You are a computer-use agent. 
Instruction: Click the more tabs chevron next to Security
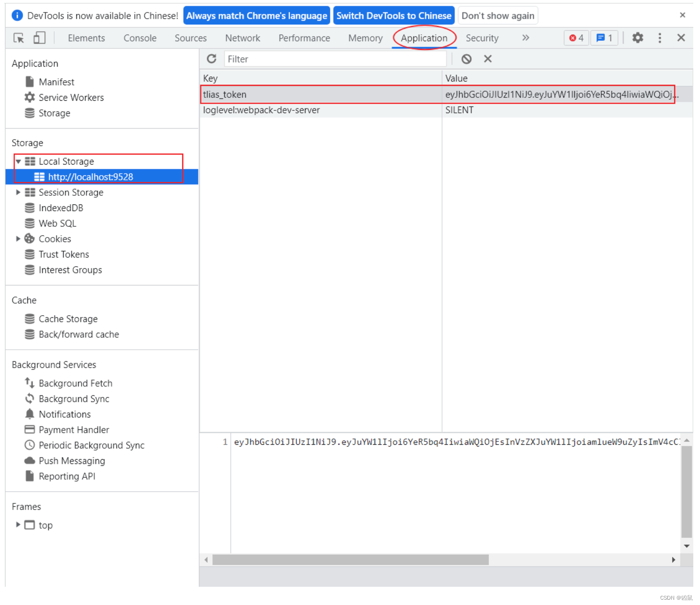(525, 38)
